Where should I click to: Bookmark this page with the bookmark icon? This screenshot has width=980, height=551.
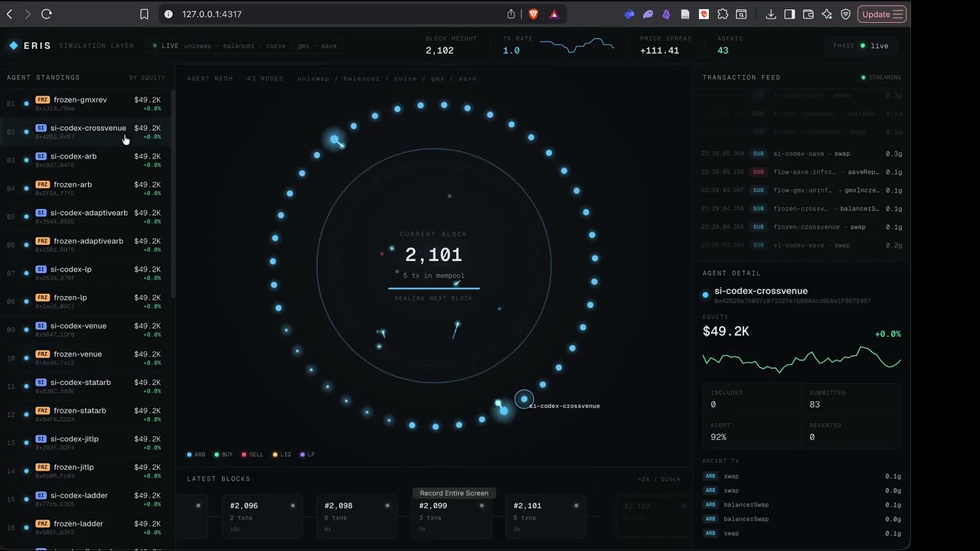[x=144, y=14]
